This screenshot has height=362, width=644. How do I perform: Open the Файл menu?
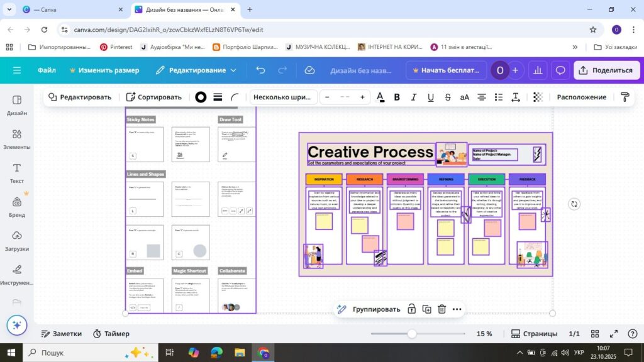46,70
